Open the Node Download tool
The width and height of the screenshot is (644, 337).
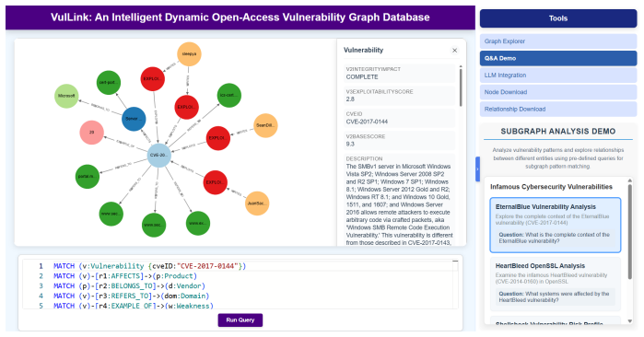[x=558, y=92]
